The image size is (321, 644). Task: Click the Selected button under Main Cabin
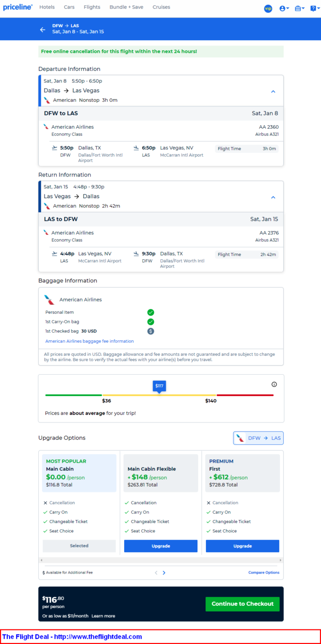click(x=79, y=546)
